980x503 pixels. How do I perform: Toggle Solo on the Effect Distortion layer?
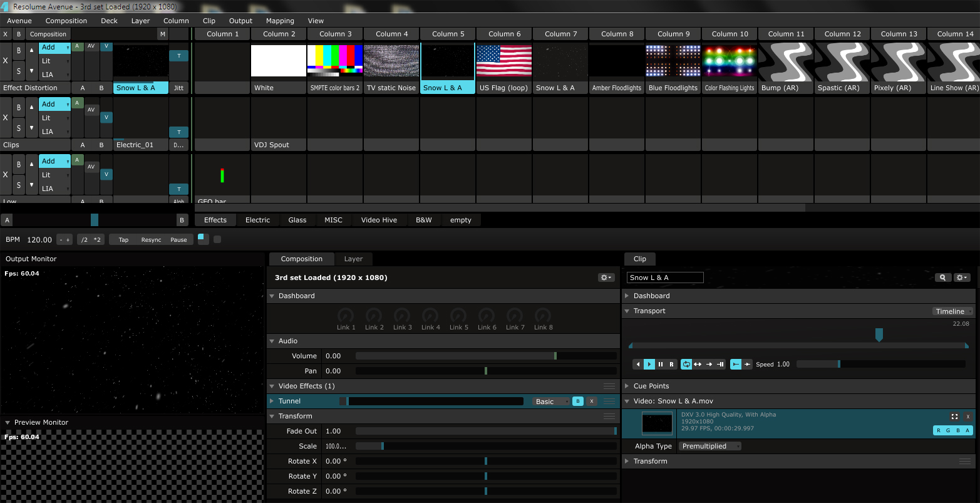(19, 71)
